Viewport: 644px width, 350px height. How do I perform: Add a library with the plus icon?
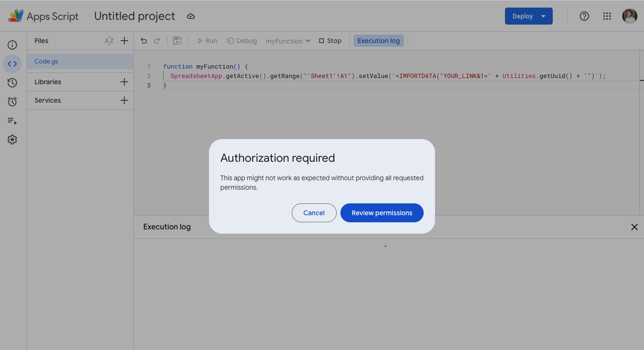point(124,82)
